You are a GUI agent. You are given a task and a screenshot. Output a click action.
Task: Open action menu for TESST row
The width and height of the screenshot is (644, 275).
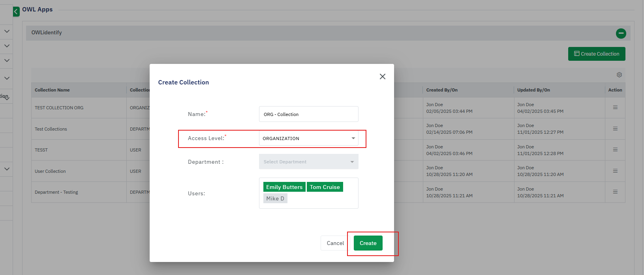tap(615, 150)
